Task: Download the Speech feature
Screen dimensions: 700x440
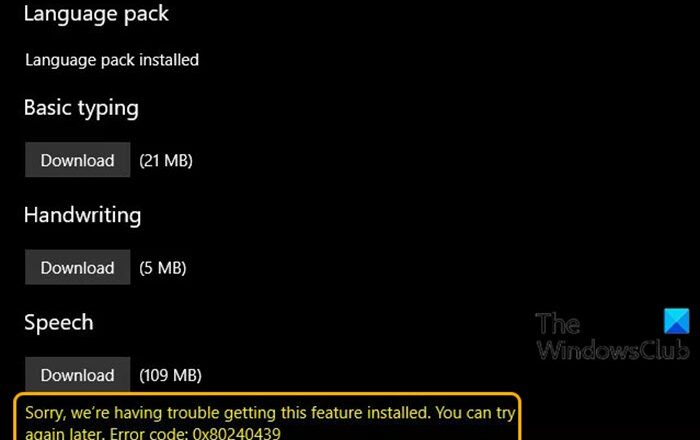Action: [x=78, y=374]
